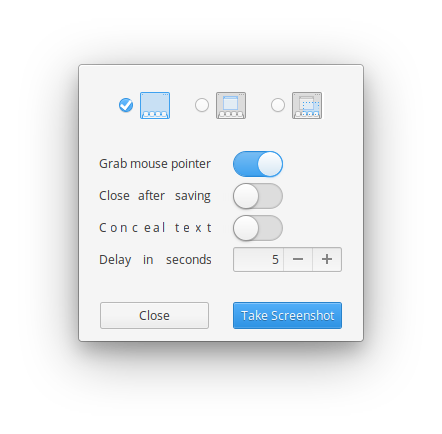Click the Conceal text label
The image size is (442, 434).
tap(155, 228)
